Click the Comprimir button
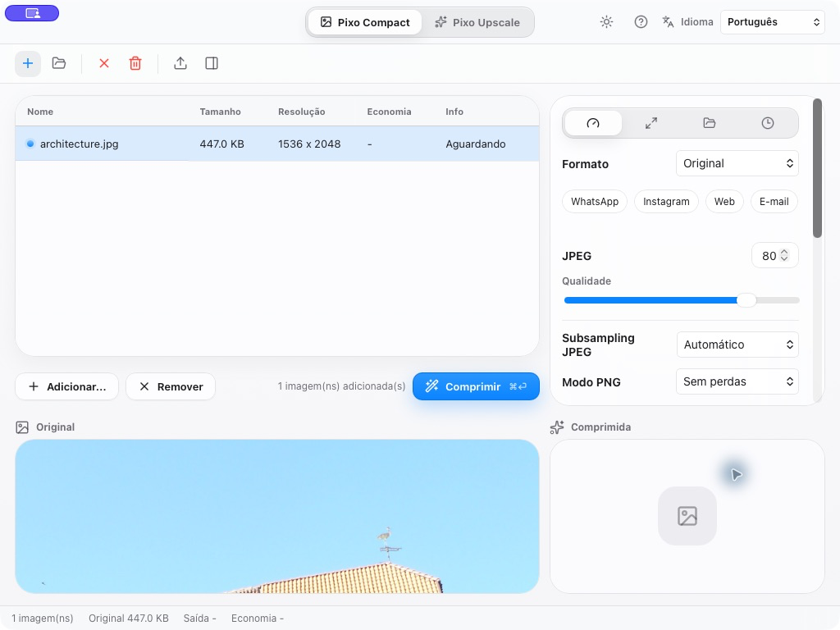The width and height of the screenshot is (840, 630). 476,386
